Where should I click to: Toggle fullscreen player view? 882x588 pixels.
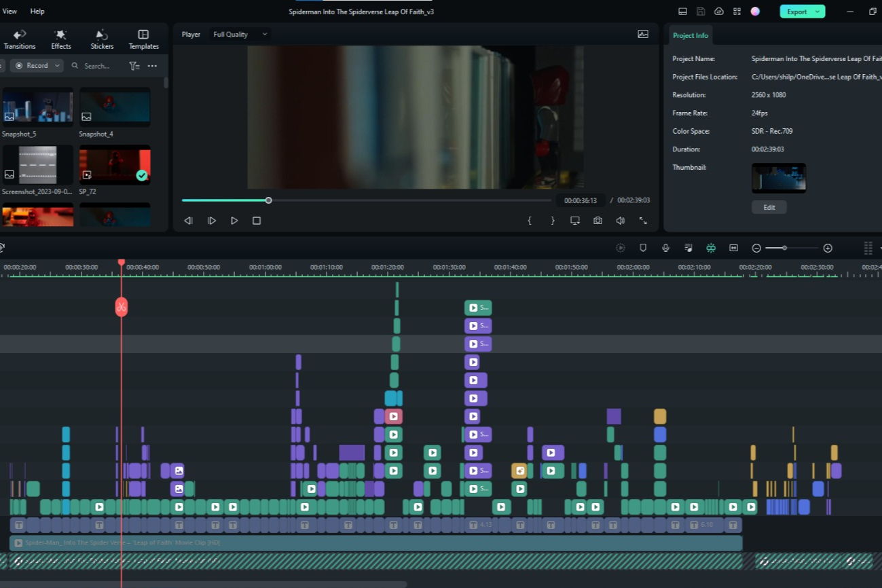pyautogui.click(x=643, y=221)
